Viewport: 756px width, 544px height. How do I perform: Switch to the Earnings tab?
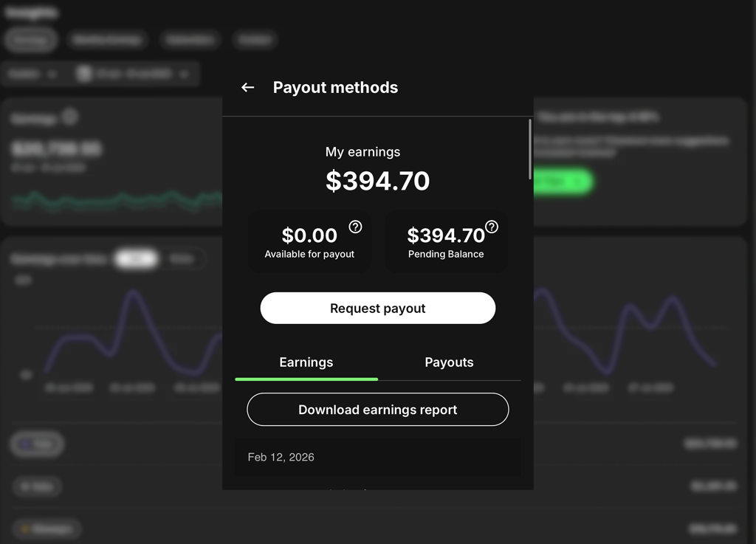pos(306,362)
